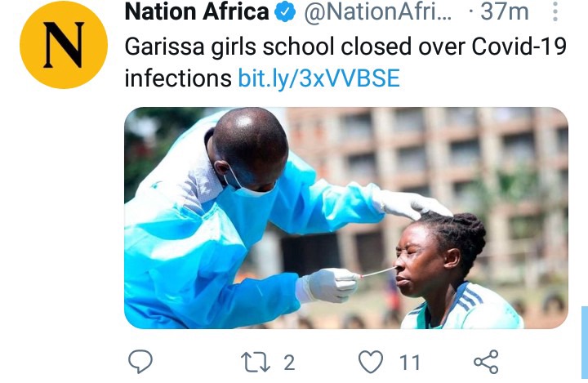Click the girl being swabbed in the photo
Screen dimensions: 588x383
(450, 270)
